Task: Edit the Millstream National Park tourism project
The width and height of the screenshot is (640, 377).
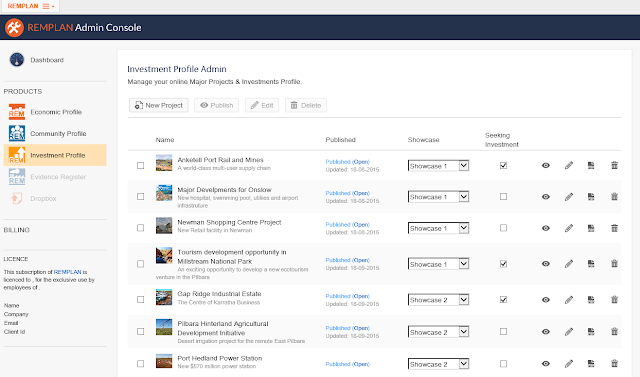Action: tap(569, 264)
